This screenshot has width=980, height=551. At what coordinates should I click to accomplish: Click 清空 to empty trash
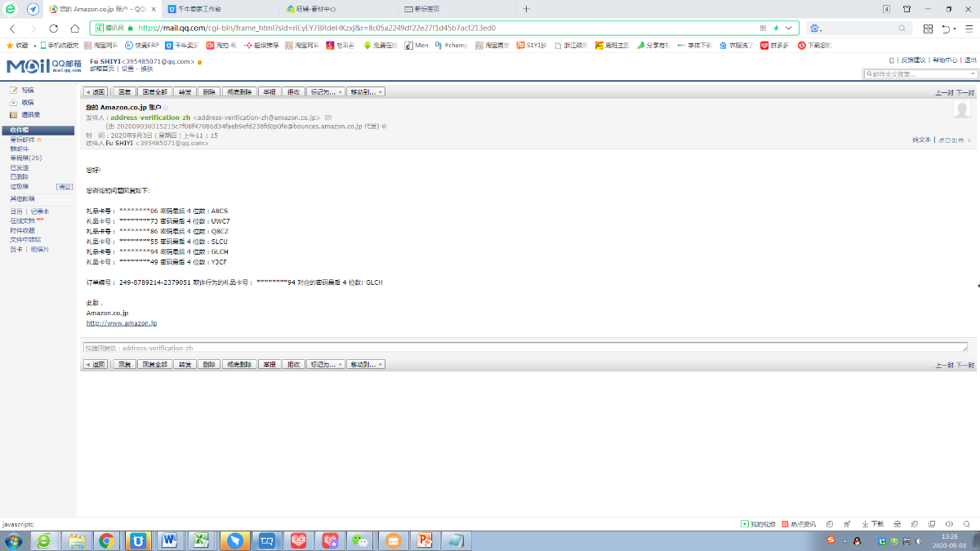point(65,186)
